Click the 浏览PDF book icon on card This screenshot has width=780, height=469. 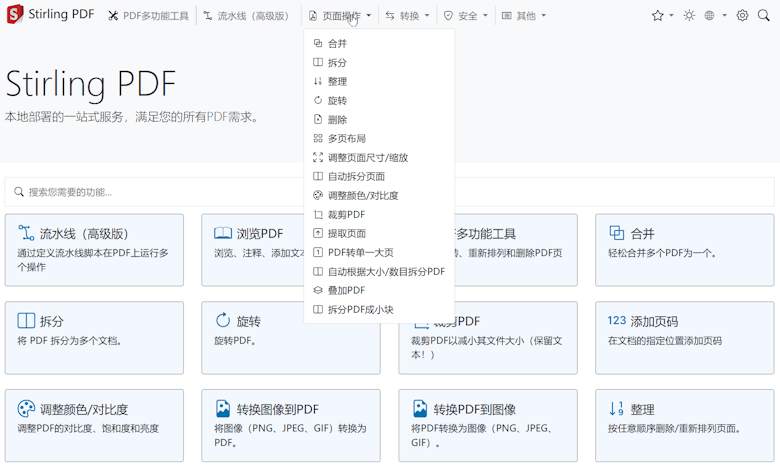coord(223,233)
